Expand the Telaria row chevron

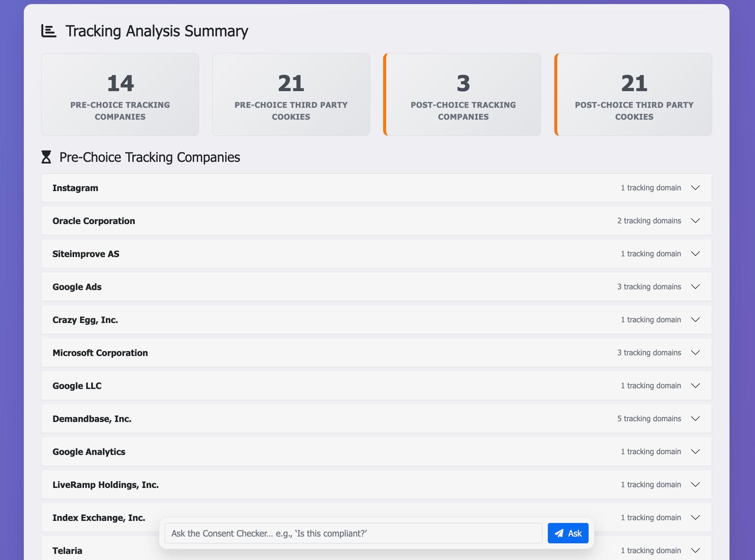coord(695,550)
